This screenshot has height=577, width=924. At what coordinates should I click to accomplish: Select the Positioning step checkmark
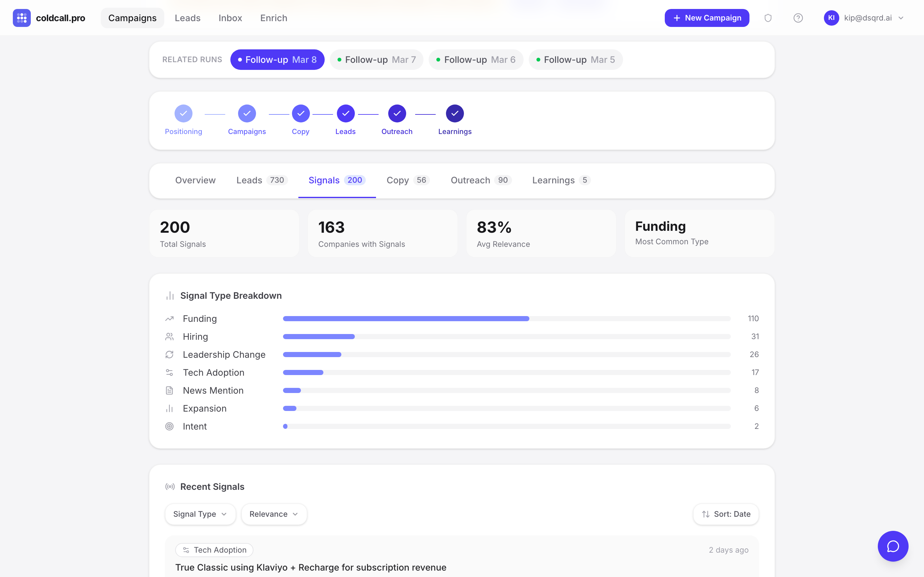[x=183, y=113]
